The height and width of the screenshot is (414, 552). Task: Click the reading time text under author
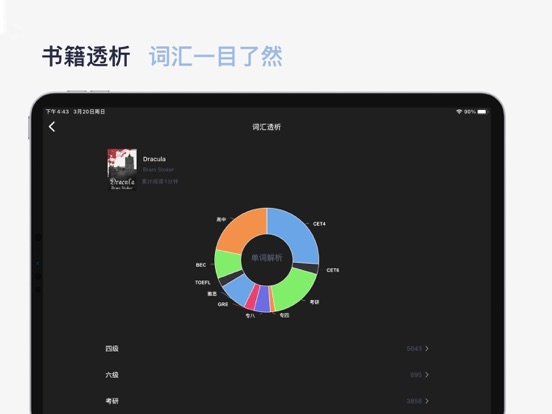click(160, 182)
